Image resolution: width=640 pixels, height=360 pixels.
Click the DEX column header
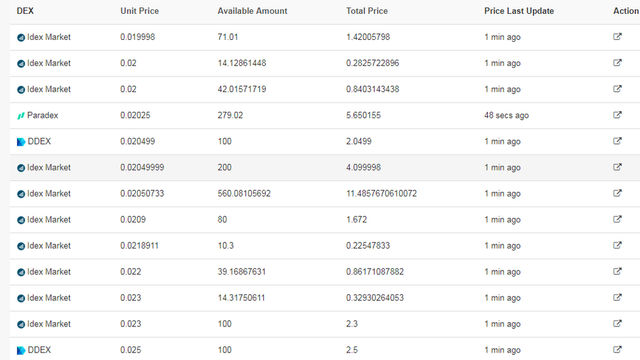(x=25, y=11)
